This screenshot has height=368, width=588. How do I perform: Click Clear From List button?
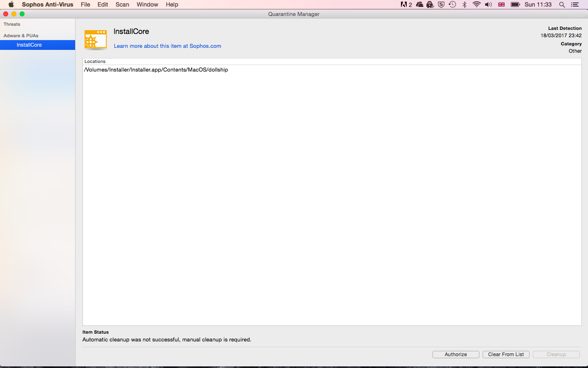506,355
